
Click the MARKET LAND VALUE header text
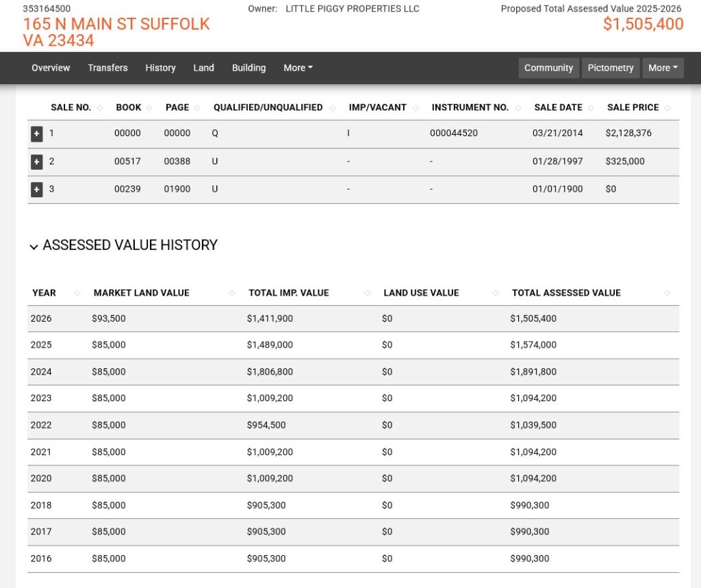point(142,293)
